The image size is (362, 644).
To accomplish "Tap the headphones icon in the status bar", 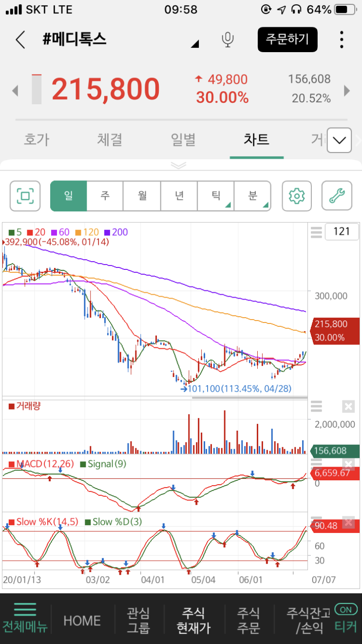I will coord(296,9).
